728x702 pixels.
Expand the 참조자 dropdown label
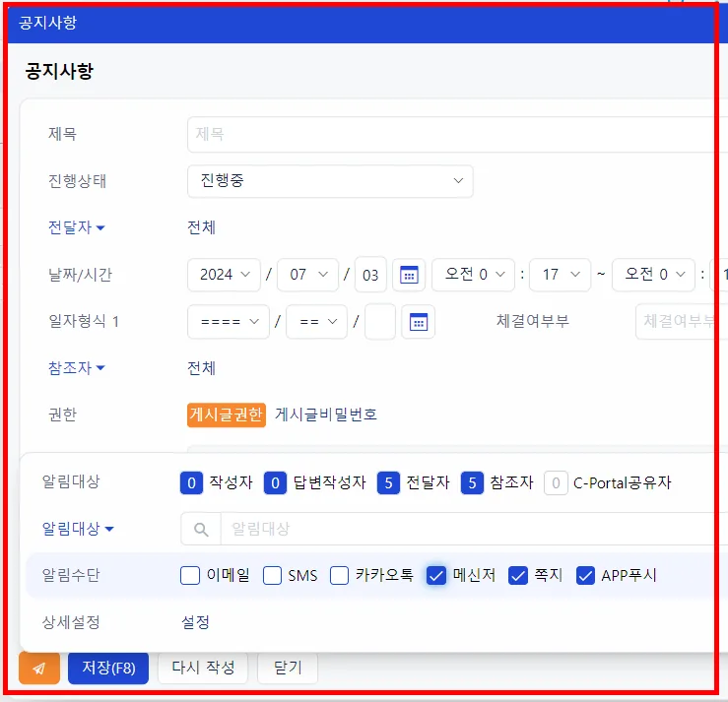coord(77,368)
